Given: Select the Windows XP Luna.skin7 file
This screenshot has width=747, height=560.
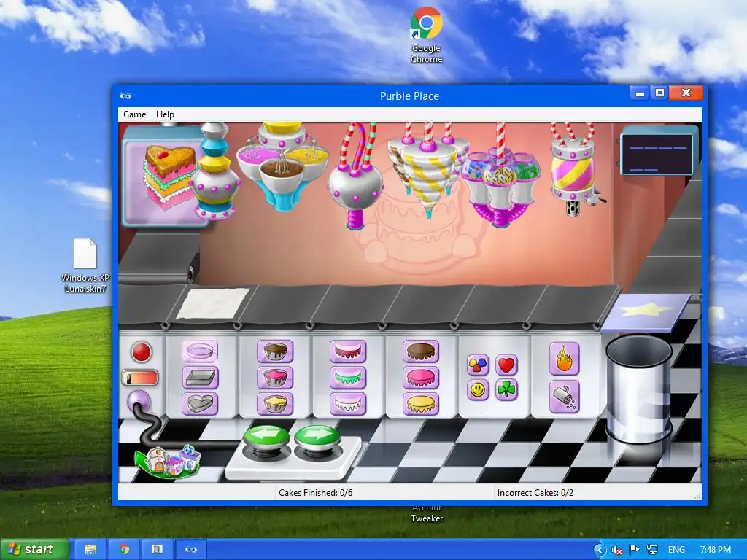Looking at the screenshot, I should point(85,265).
